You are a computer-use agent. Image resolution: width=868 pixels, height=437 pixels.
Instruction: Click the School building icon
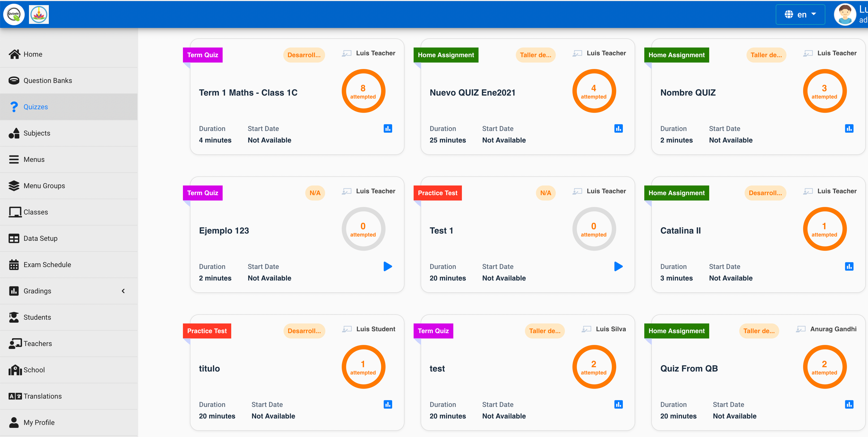pyautogui.click(x=15, y=370)
